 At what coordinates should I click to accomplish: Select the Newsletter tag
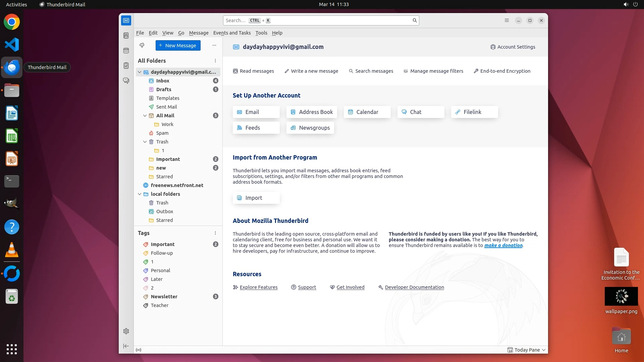pos(164,297)
